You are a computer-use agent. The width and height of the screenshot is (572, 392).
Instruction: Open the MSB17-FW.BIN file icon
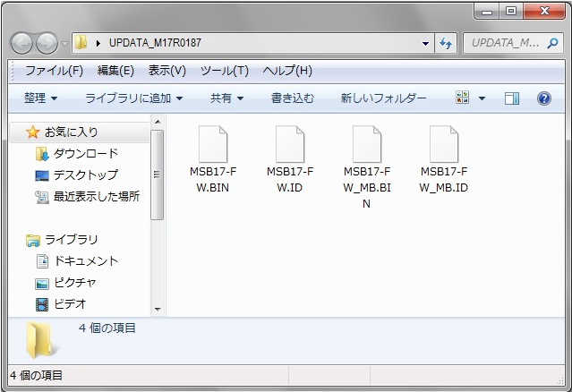click(x=213, y=143)
